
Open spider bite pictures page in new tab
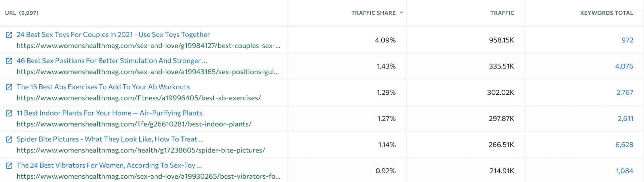[9, 140]
